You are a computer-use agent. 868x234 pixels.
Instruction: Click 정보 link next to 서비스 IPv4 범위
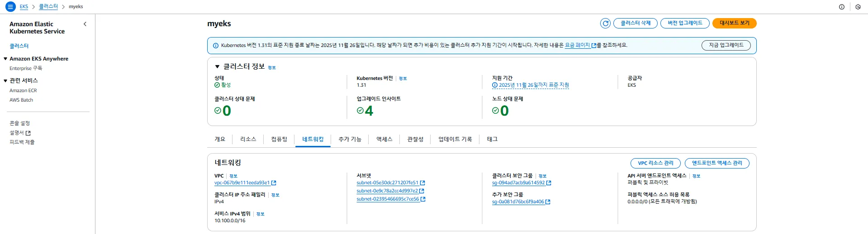pos(261,214)
